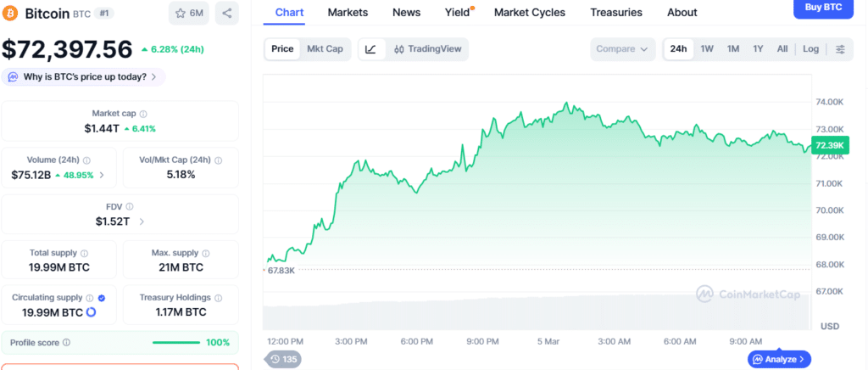Image resolution: width=868 pixels, height=370 pixels.
Task: Switch chart to Mkt Cap view
Action: 325,48
